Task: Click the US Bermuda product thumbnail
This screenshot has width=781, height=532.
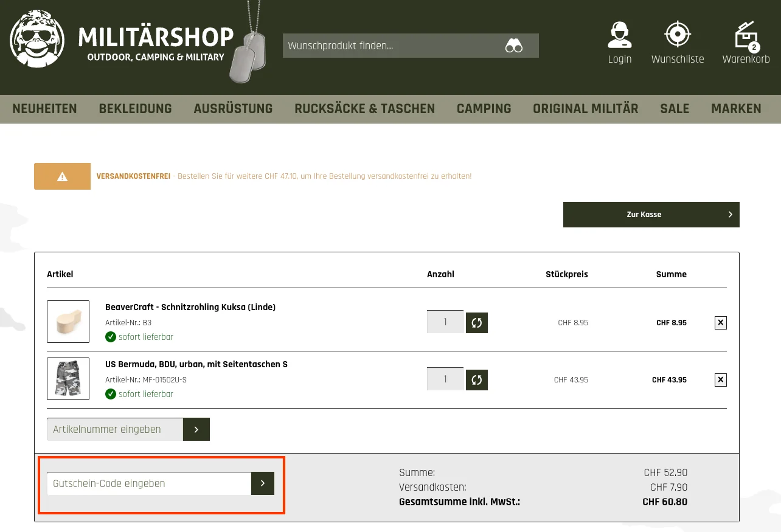Action: [68, 379]
